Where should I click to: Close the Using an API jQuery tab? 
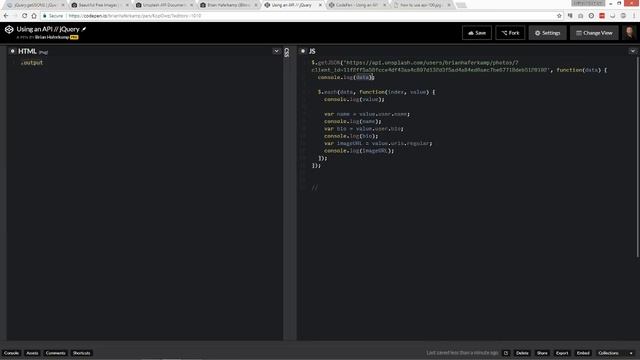tap(320, 5)
